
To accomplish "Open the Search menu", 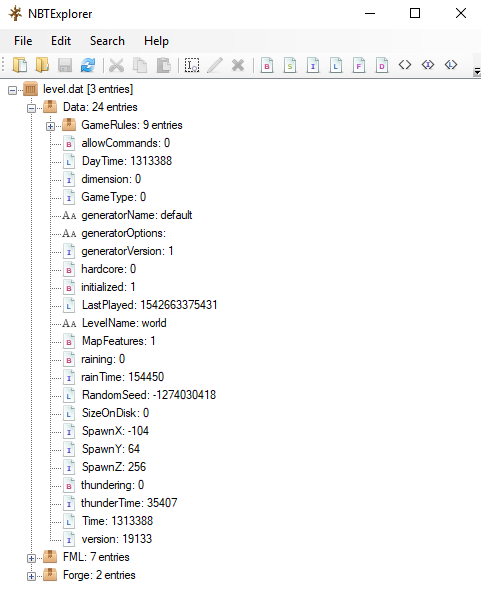I will 107,41.
